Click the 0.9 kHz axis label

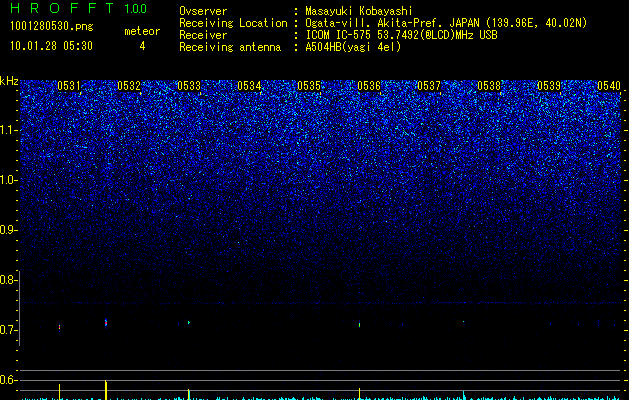(9, 230)
